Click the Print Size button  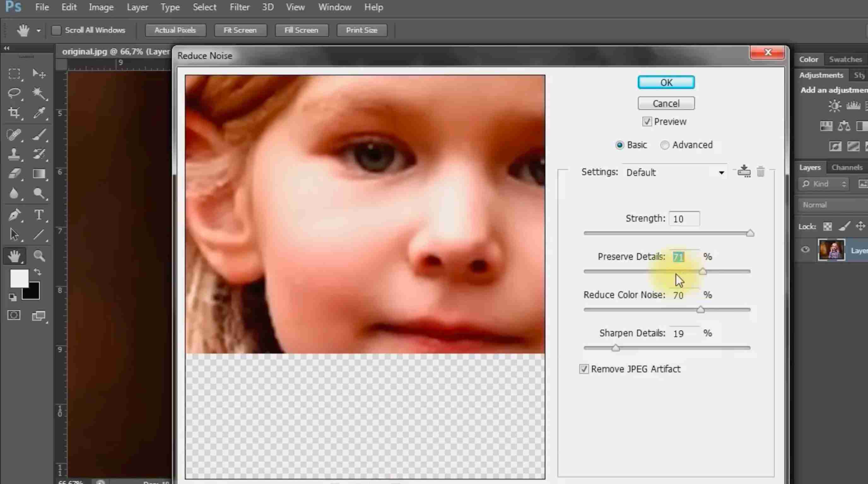pyautogui.click(x=361, y=30)
